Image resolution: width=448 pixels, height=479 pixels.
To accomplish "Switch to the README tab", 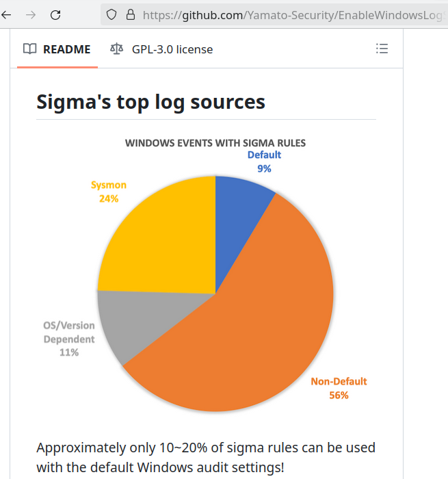I will coord(57,49).
